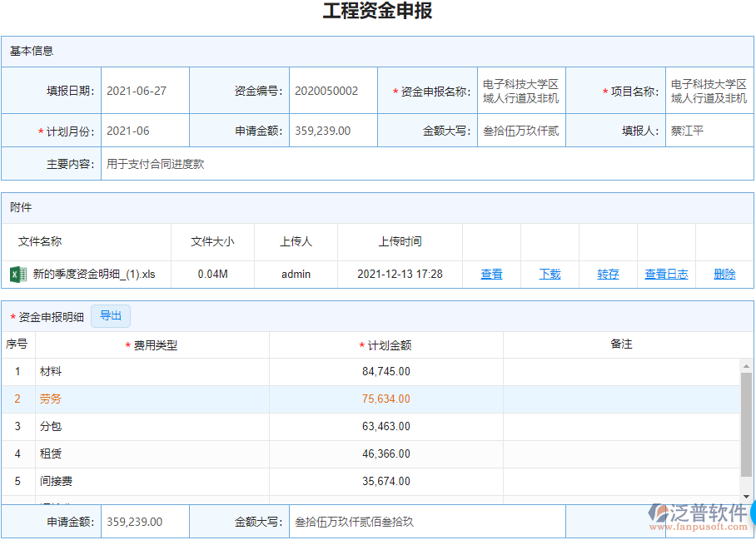Delete the attachment with 删除 link
This screenshot has height=540, width=756.
pos(727,274)
